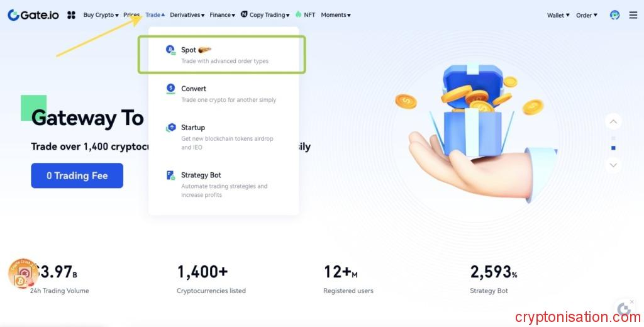Click the banner down-chevron button
Screen dimensions: 644x327
pos(614,165)
